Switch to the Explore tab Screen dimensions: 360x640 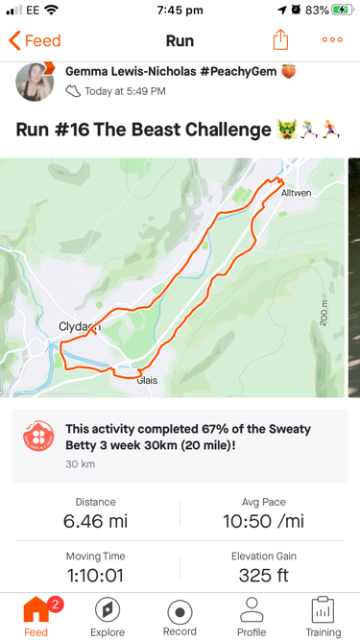(107, 616)
